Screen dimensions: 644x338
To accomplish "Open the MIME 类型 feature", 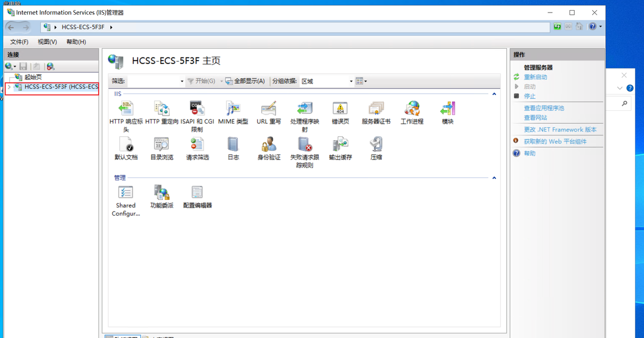I will [233, 112].
